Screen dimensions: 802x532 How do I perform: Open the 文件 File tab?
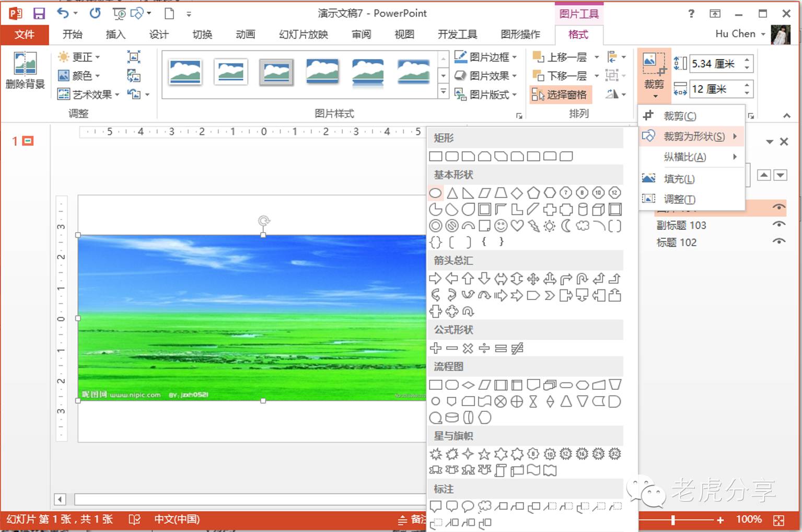pyautogui.click(x=25, y=34)
